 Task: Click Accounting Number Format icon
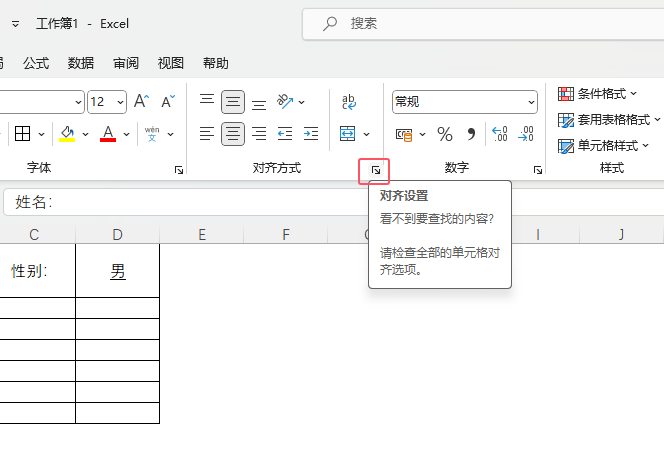[404, 134]
